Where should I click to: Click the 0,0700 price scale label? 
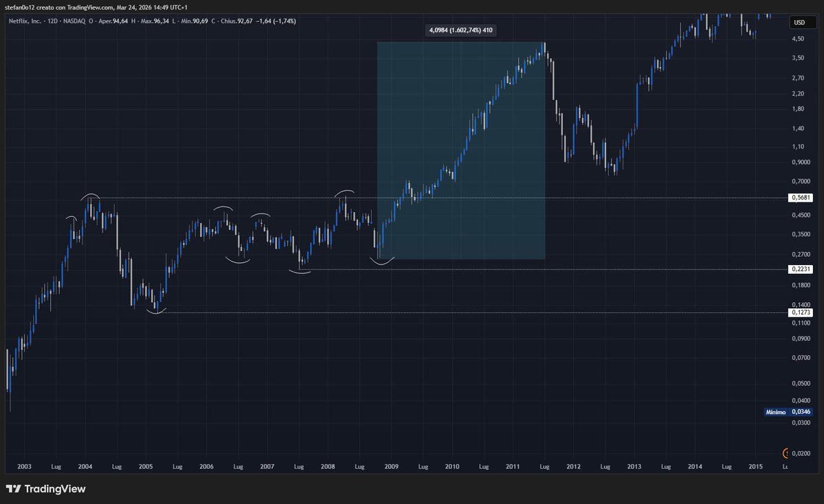(801, 358)
